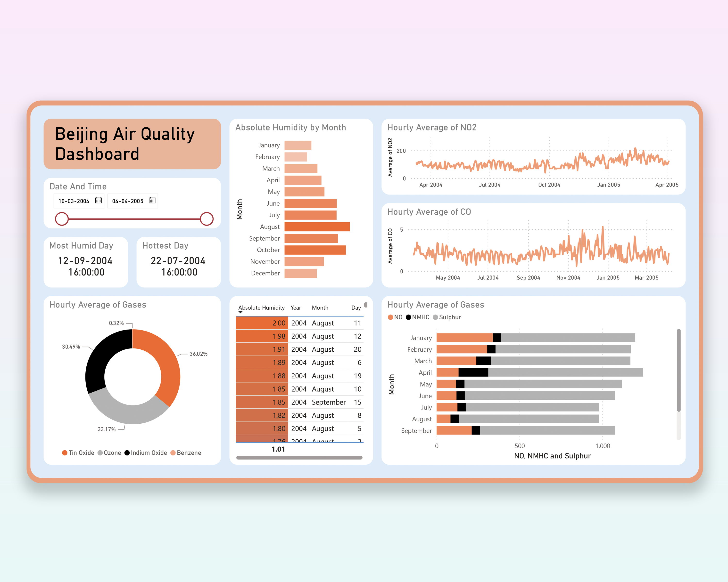Click the left date slider handle

pyautogui.click(x=62, y=219)
